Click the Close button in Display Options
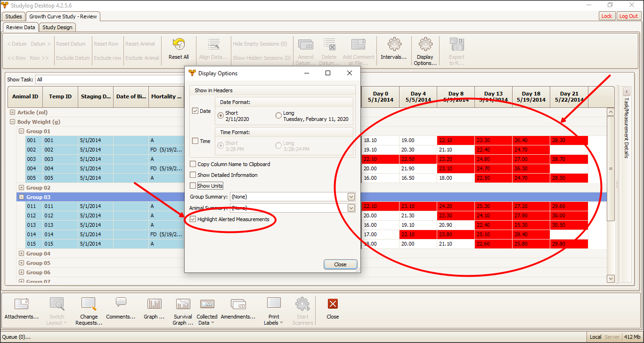 [x=340, y=264]
